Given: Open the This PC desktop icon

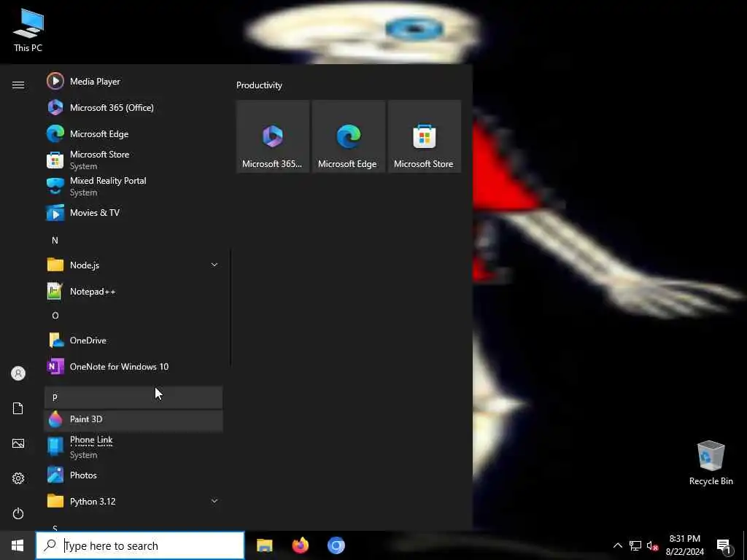Looking at the screenshot, I should click(28, 31).
